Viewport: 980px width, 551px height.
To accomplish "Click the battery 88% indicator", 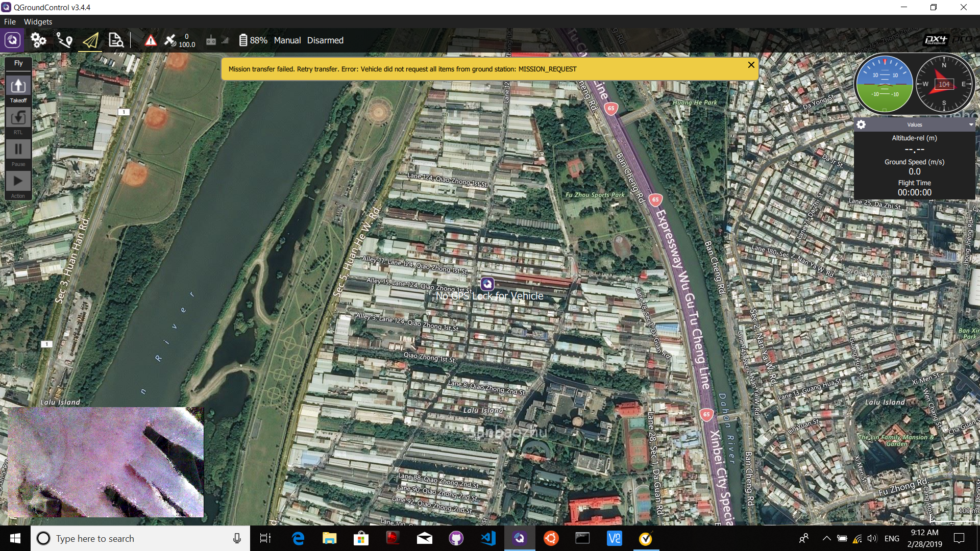I will (253, 40).
